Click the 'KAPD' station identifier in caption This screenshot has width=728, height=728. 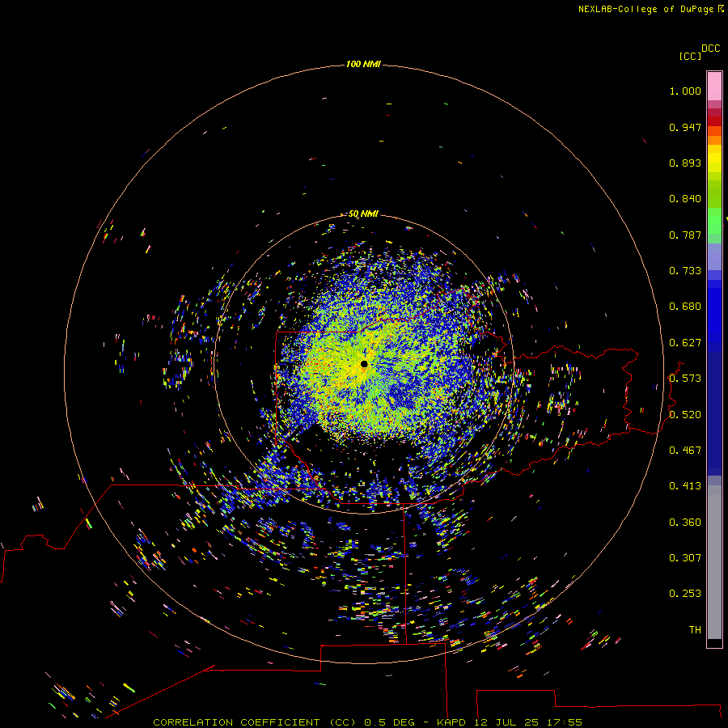451,722
